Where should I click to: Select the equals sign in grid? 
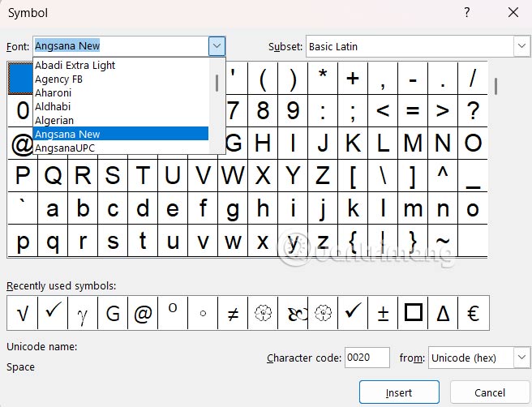pos(413,110)
